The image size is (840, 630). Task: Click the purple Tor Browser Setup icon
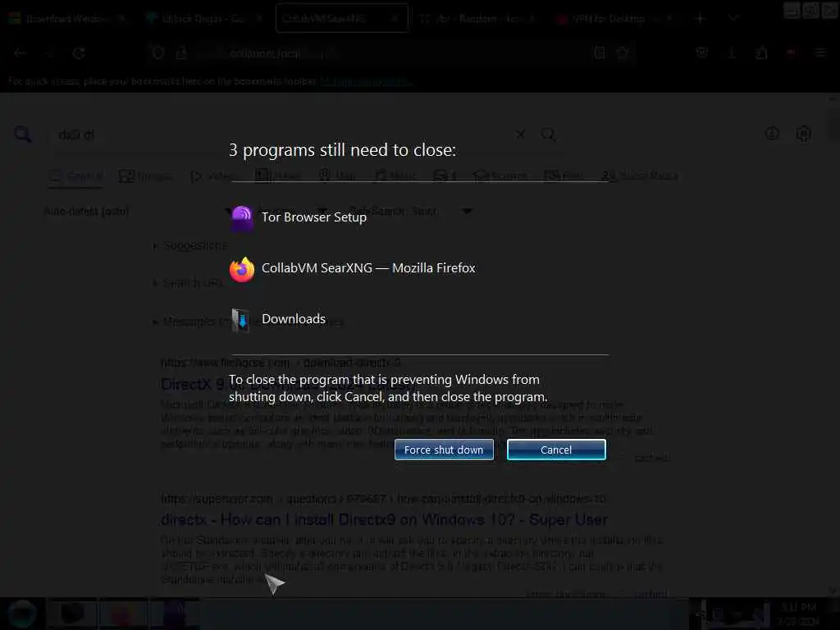(x=242, y=217)
